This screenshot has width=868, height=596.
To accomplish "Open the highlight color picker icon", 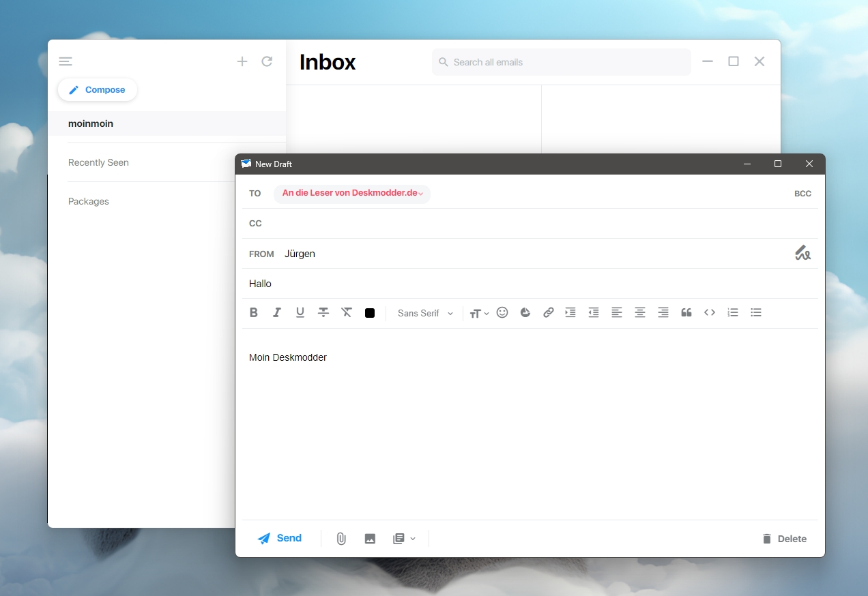I will click(x=525, y=312).
